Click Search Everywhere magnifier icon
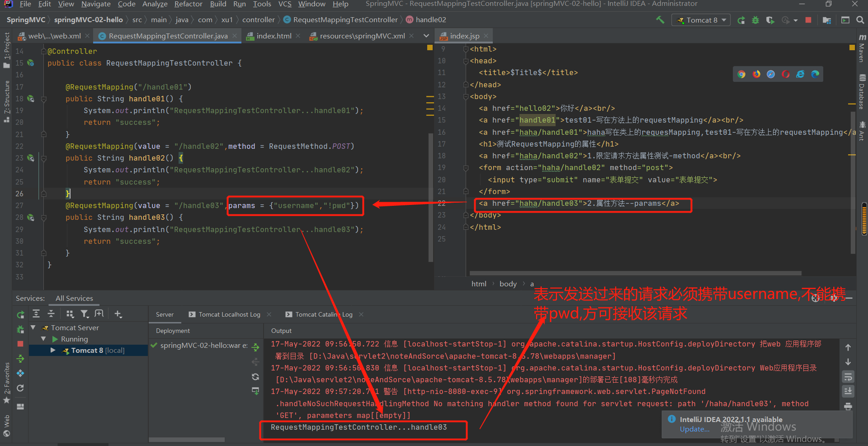The image size is (868, 446). pyautogui.click(x=860, y=20)
